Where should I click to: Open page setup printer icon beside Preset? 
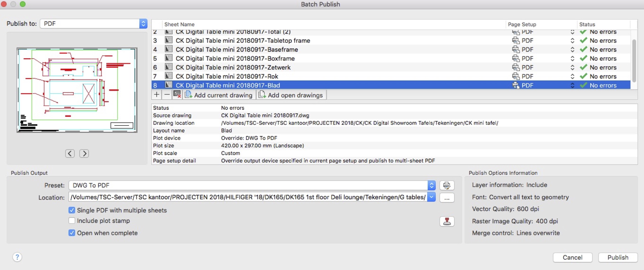(x=446, y=185)
